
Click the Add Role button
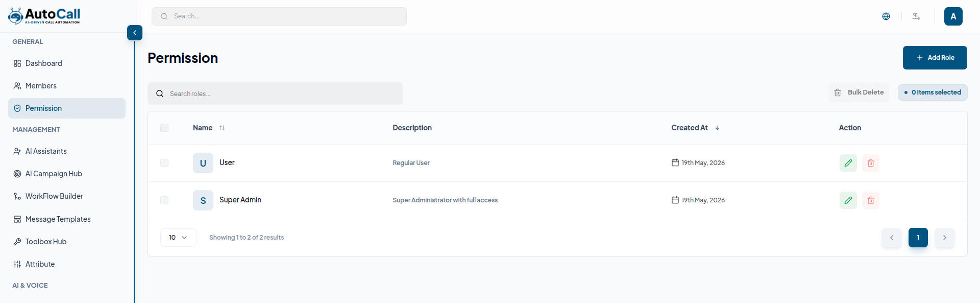935,58
